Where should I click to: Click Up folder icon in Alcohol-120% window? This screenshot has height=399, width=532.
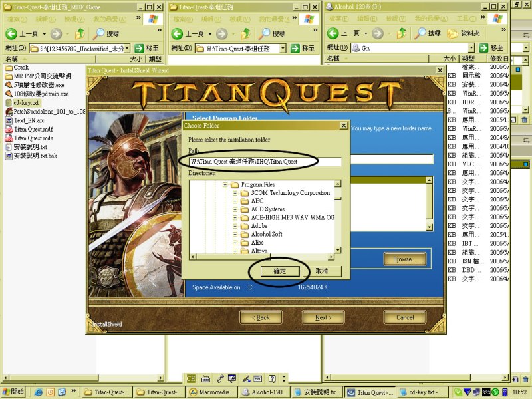(402, 33)
